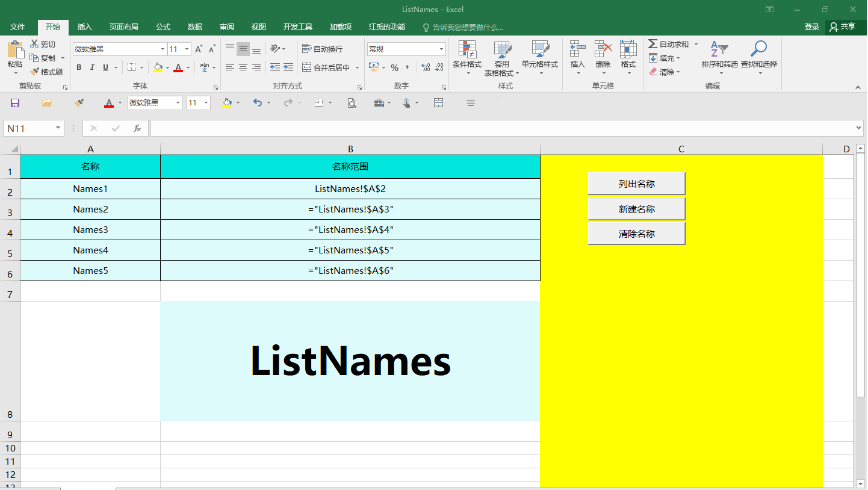The image size is (868, 490).
Task: Save the workbook from the quick access toolbar
Action: (15, 103)
